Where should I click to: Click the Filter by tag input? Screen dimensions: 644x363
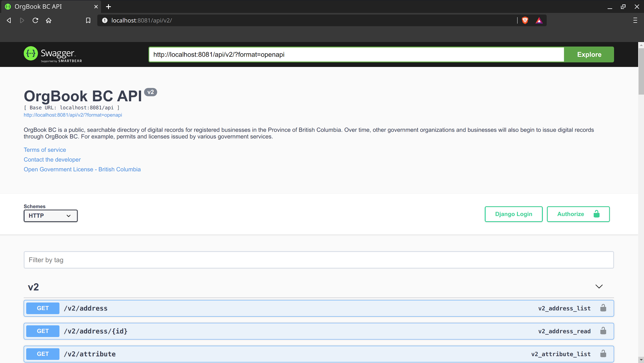pyautogui.click(x=318, y=260)
